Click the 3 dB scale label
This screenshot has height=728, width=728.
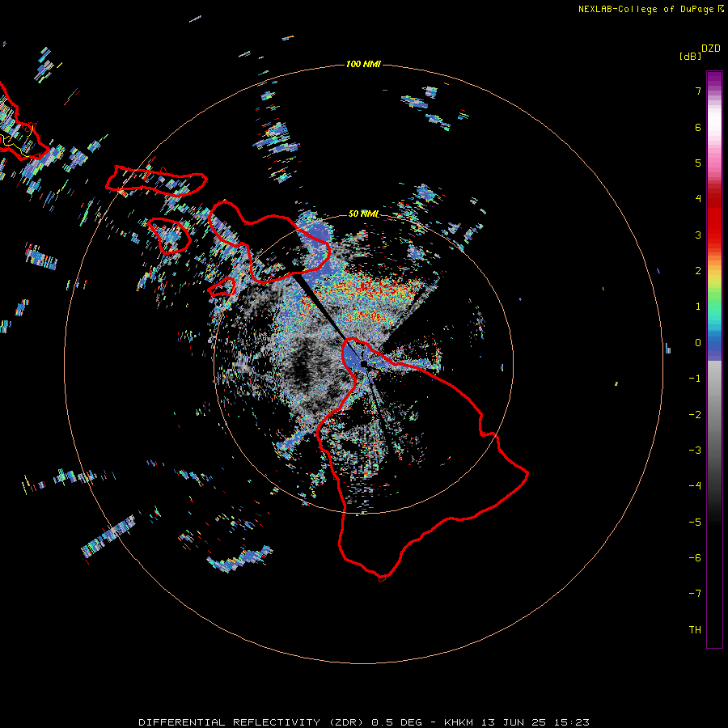(698, 235)
